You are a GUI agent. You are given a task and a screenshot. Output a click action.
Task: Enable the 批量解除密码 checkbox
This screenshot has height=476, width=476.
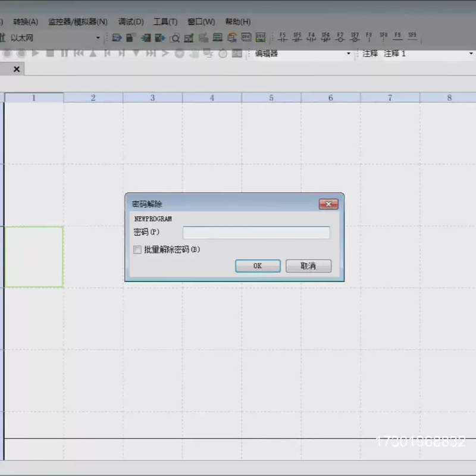[137, 250]
